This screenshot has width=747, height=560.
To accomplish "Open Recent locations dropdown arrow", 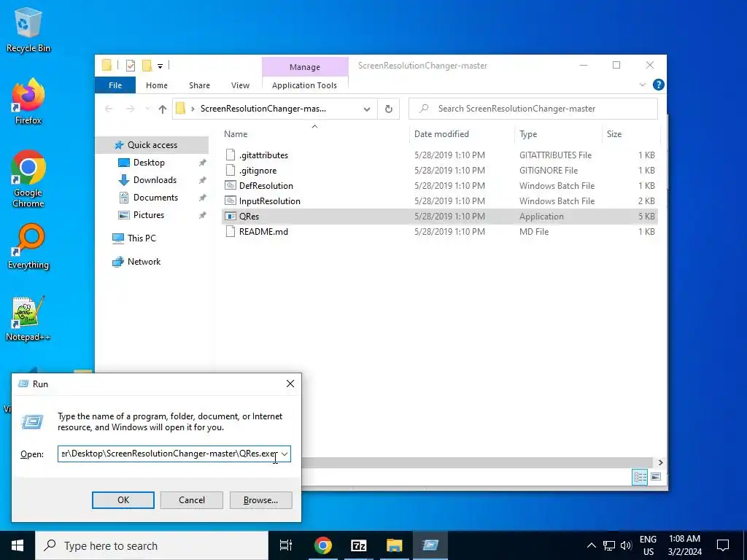I will 147,109.
